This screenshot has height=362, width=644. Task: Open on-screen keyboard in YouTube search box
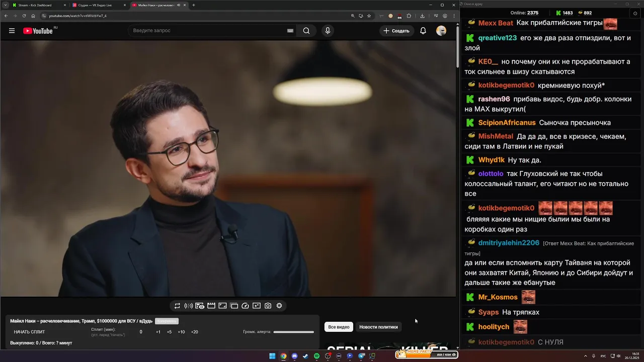pyautogui.click(x=290, y=31)
